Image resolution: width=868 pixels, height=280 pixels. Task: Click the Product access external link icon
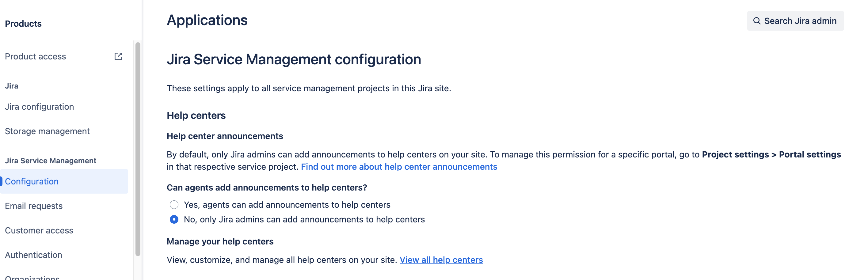pos(118,56)
